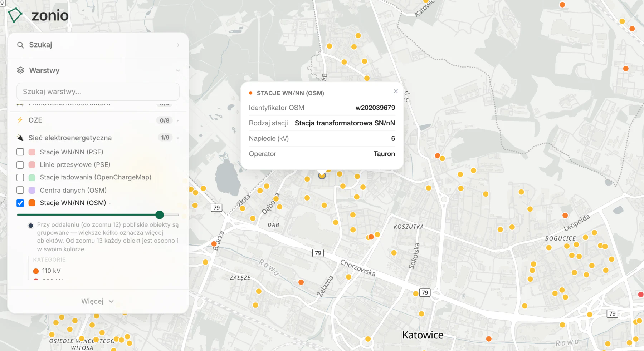Close the Stacje WN/NN popup

[x=395, y=91]
